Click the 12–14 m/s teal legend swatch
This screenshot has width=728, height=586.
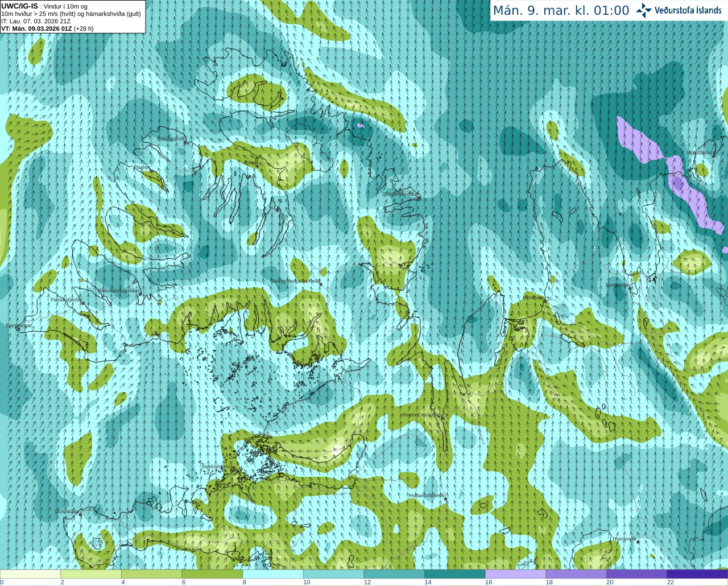(394, 574)
